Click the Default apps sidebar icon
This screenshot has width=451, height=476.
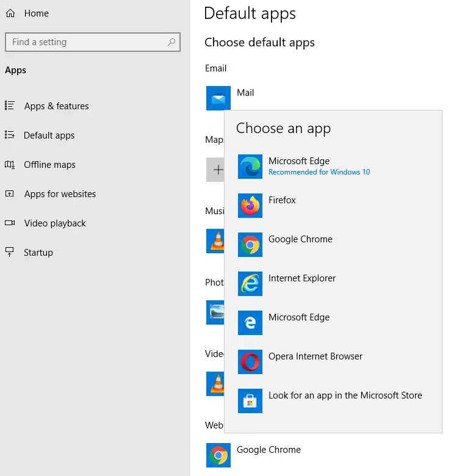tap(9, 135)
